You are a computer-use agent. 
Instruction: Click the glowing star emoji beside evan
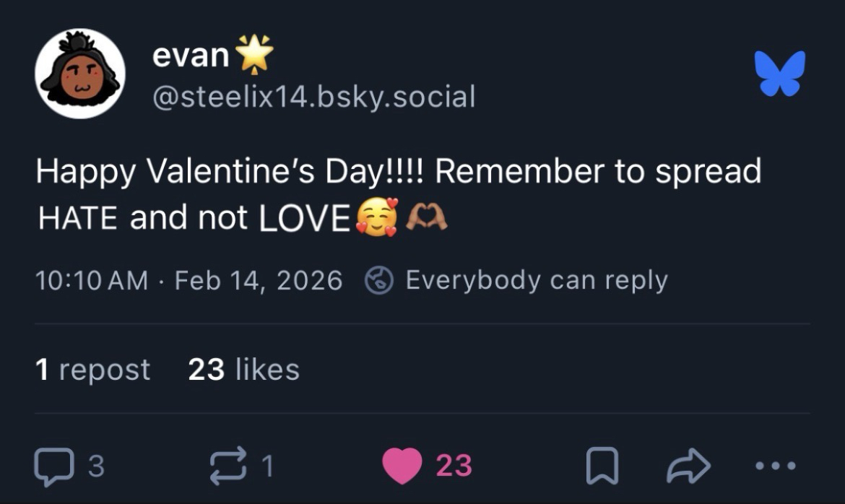(x=256, y=54)
